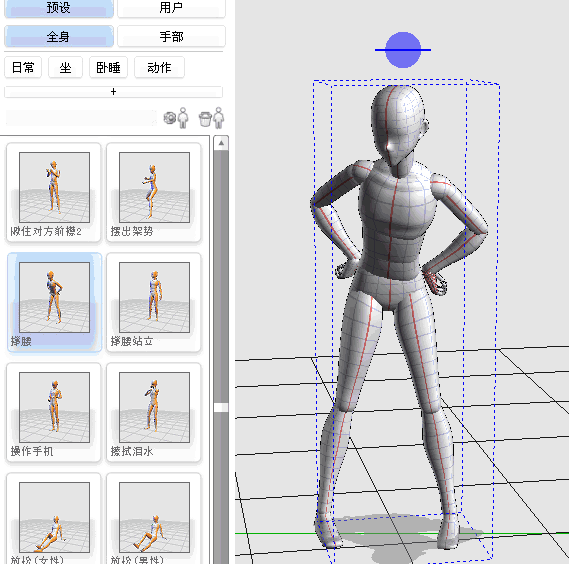The image size is (569, 564).
Task: Choose the 摆出架势 pose thumbnail
Action: click(x=154, y=192)
